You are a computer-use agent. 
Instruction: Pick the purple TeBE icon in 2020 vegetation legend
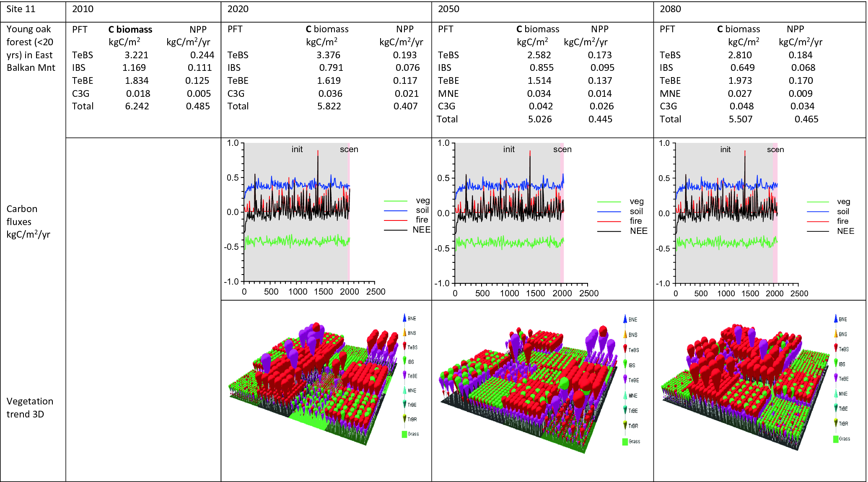pyautogui.click(x=404, y=376)
